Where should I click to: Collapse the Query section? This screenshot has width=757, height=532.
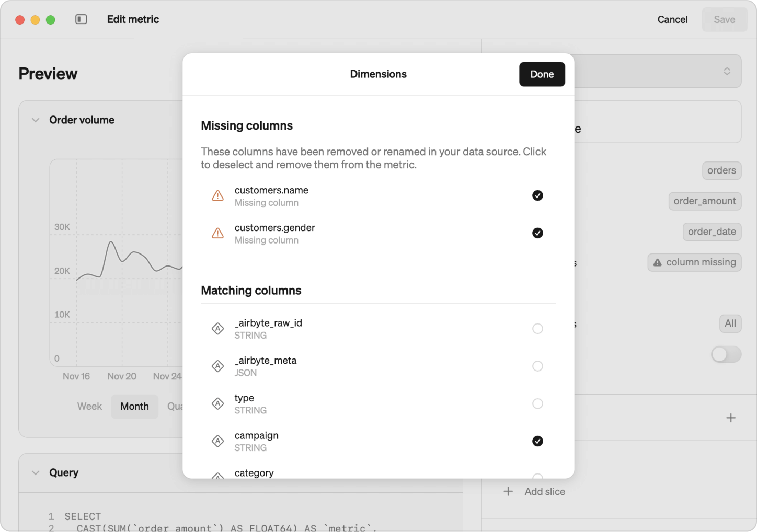(x=35, y=472)
